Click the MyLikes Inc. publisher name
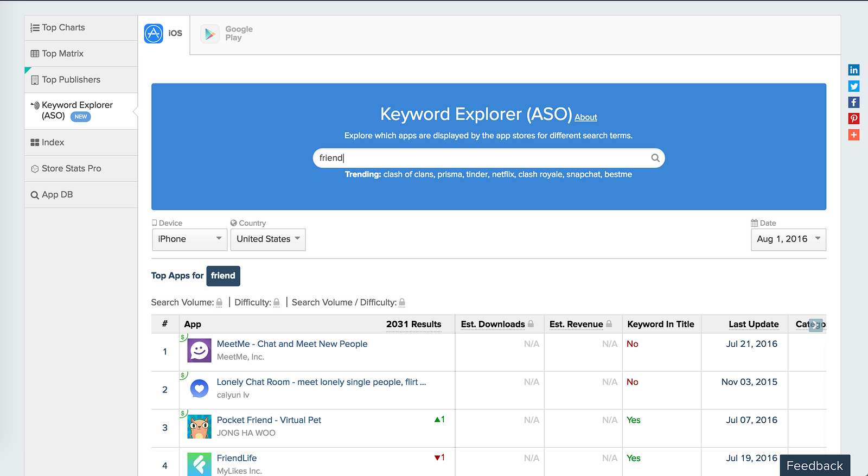 coord(239,471)
